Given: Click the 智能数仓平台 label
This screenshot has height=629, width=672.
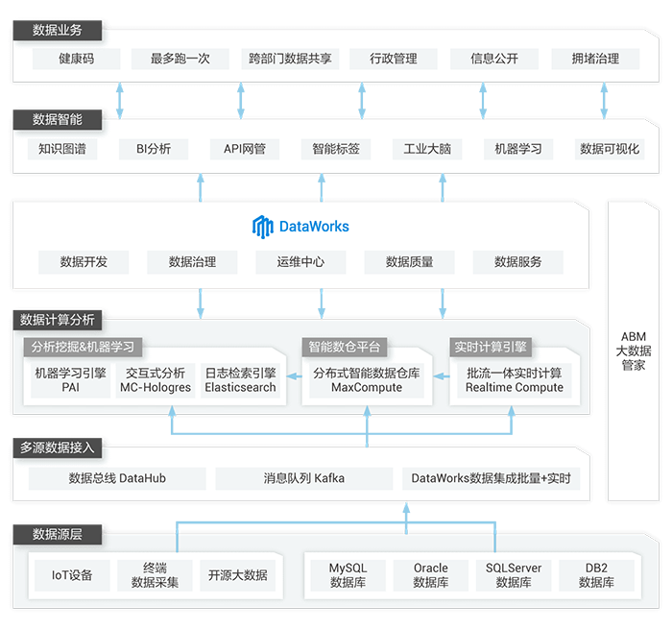Looking at the screenshot, I should click(x=345, y=347).
